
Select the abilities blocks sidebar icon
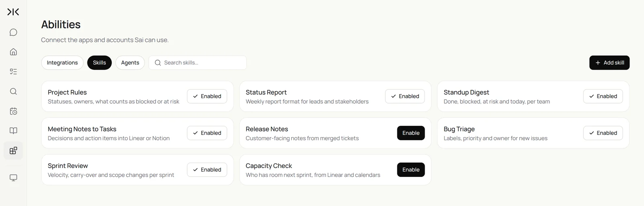coord(13,150)
